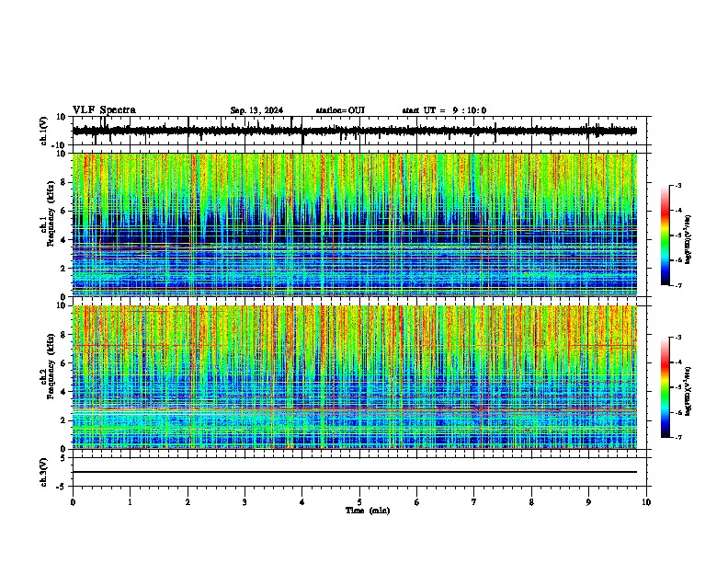Screen dimensions: 728x563
Task: Click the ch.1 spectrogram color scale bar
Action: click(x=665, y=236)
